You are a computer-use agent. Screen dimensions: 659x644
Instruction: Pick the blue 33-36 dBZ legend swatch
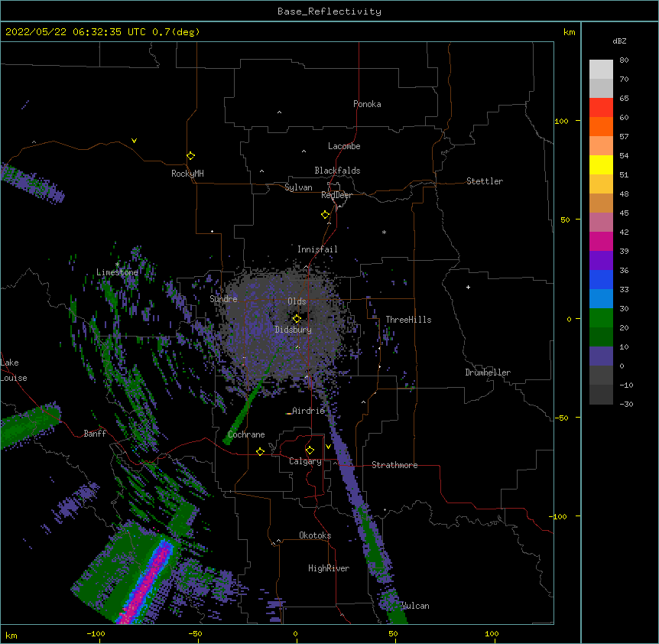click(601, 279)
